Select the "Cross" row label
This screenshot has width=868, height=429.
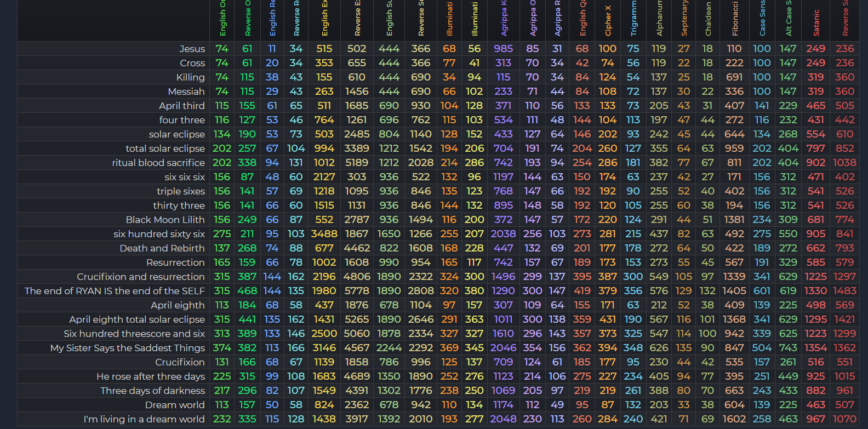tap(192, 63)
